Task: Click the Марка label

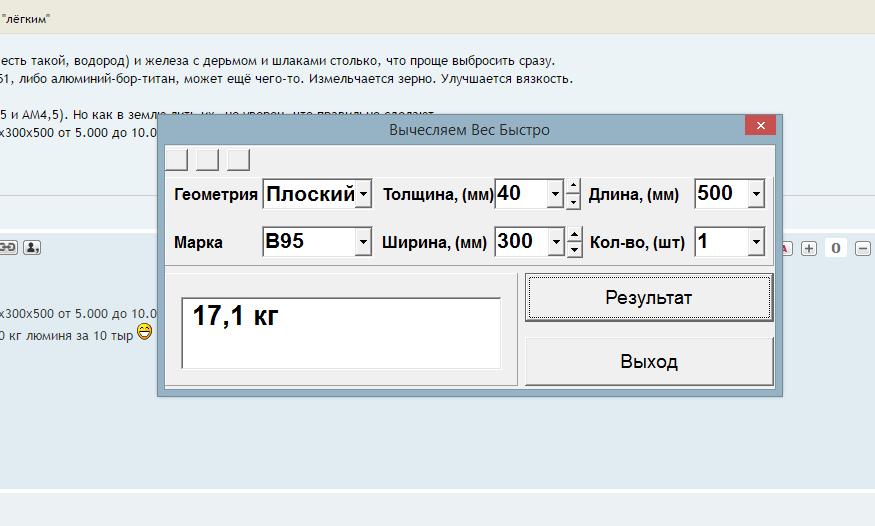Action: [198, 242]
